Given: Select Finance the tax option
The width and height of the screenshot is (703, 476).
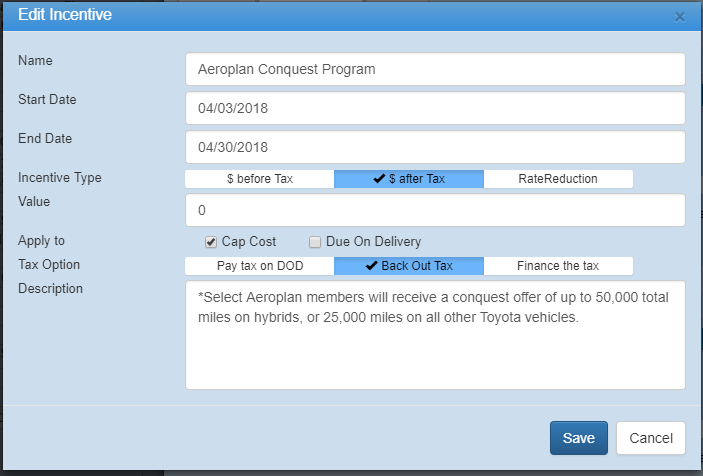Looking at the screenshot, I should tap(558, 266).
